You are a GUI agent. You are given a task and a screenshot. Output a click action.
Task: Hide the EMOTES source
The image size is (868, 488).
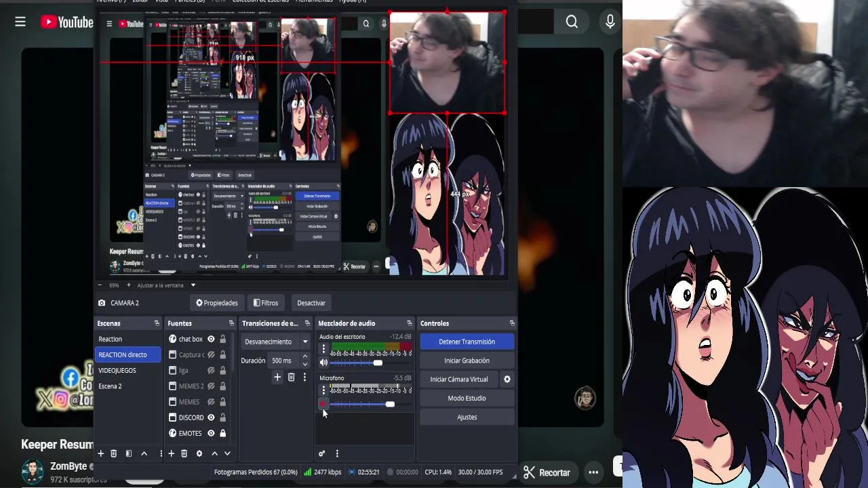pyautogui.click(x=211, y=433)
